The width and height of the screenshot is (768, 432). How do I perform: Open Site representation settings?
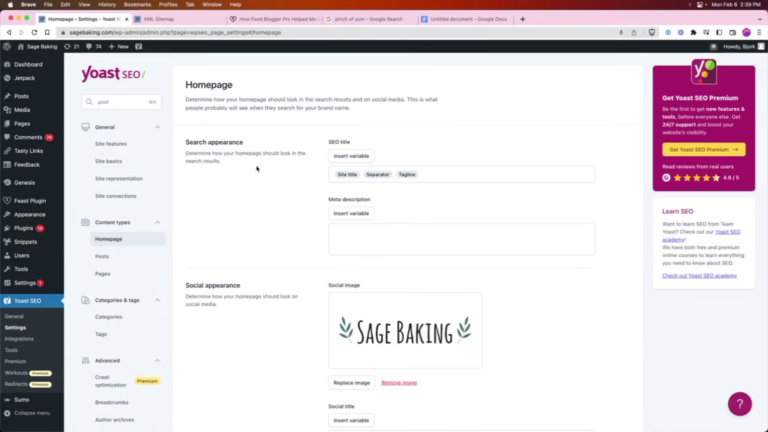[x=119, y=179]
